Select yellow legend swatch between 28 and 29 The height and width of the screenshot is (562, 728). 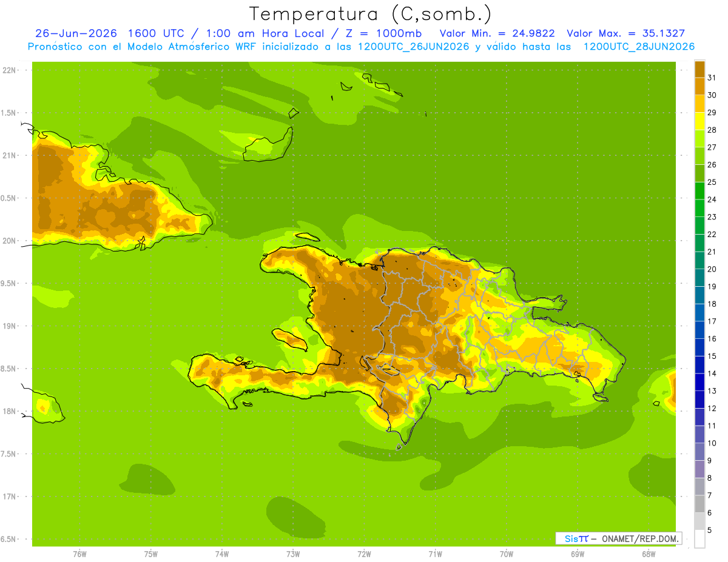699,121
